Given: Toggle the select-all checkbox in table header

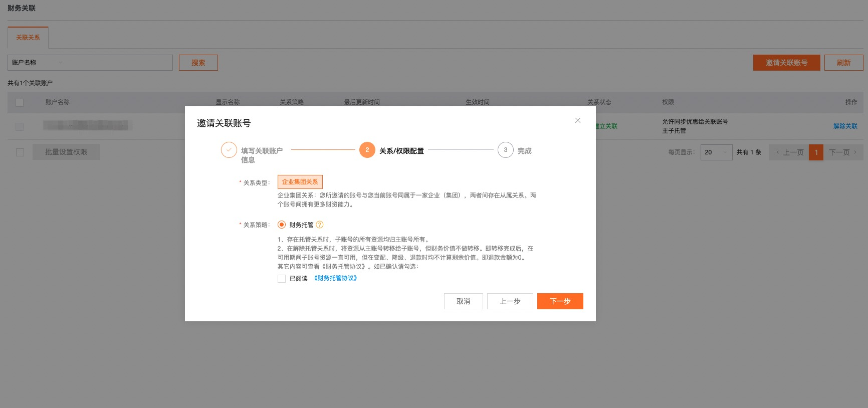Looking at the screenshot, I should [x=20, y=103].
